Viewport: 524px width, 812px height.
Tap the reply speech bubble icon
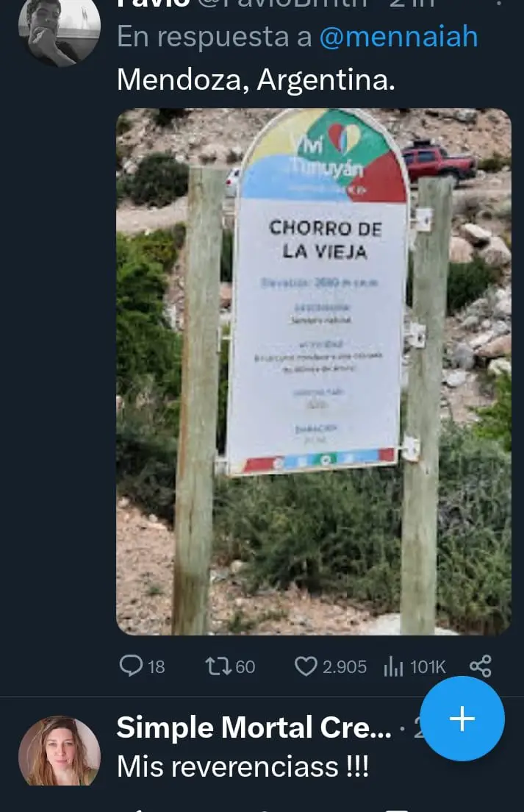tap(130, 666)
